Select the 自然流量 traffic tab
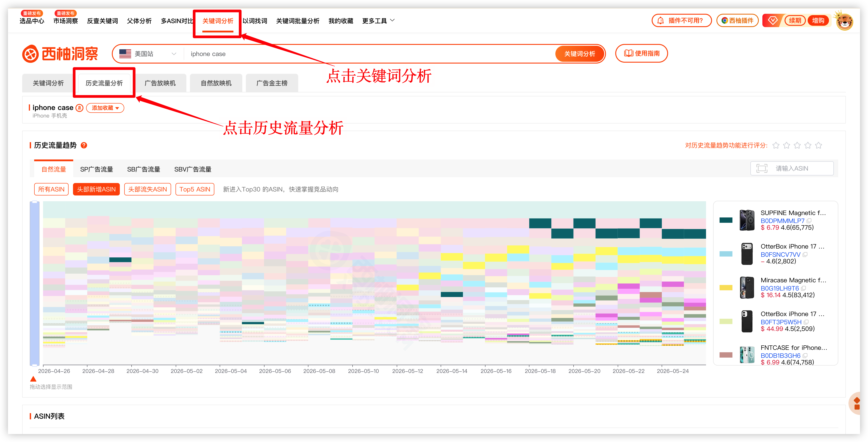868x442 pixels. click(53, 169)
